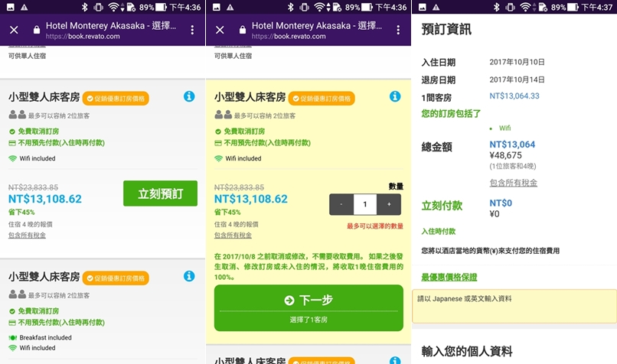
Task: Tap the Bluetooth status icon in left screen
Action: click(84, 7)
